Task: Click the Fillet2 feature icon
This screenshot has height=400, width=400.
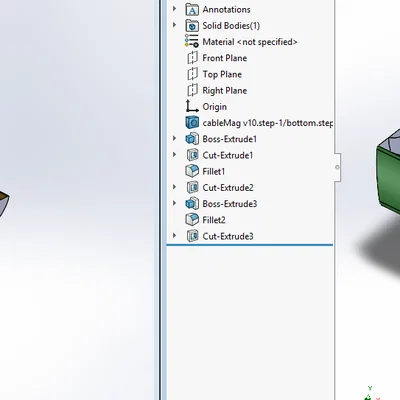Action: point(192,220)
